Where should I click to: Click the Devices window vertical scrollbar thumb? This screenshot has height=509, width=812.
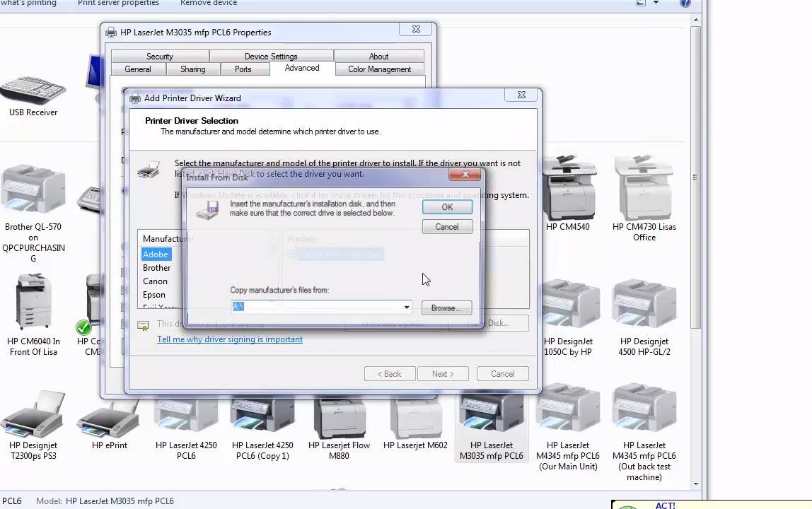pos(695,177)
